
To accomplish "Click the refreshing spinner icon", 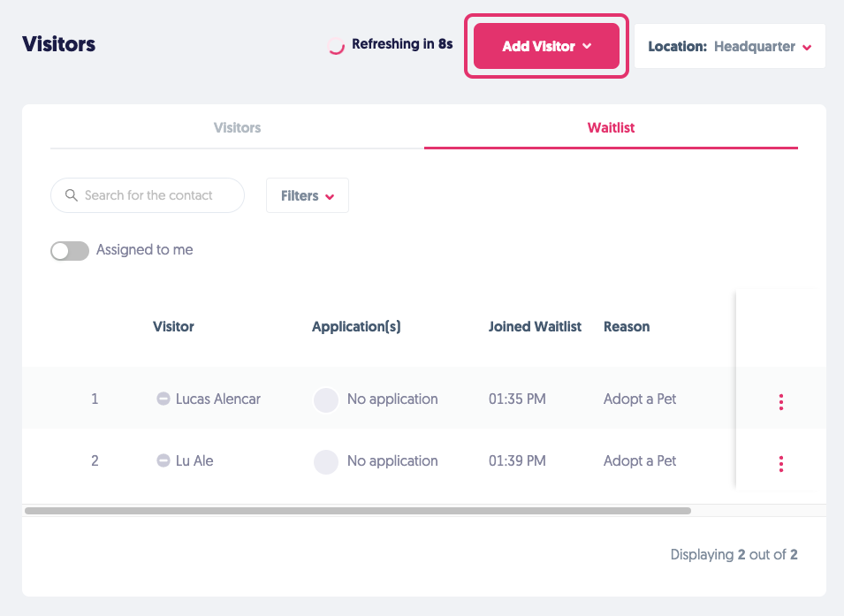I will pos(336,46).
